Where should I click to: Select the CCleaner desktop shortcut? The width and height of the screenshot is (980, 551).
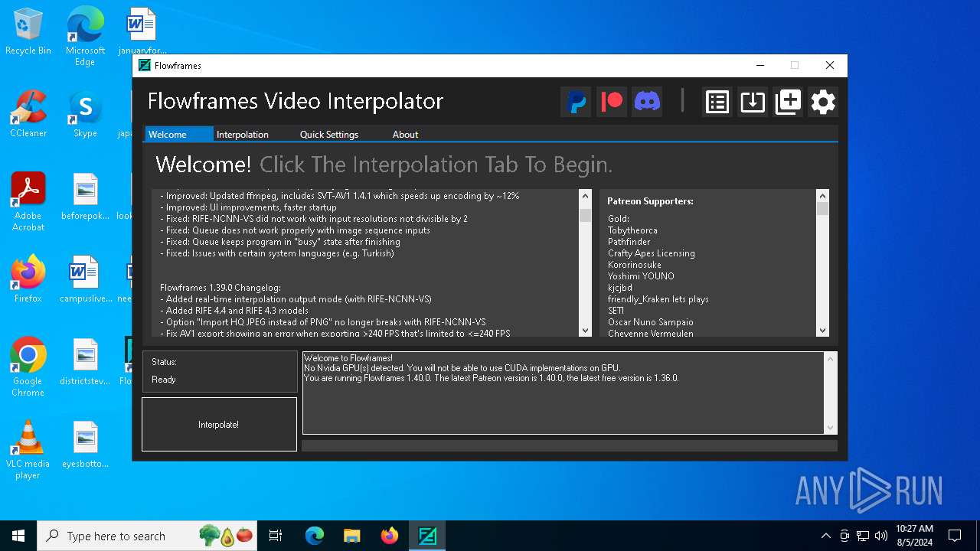tap(28, 114)
